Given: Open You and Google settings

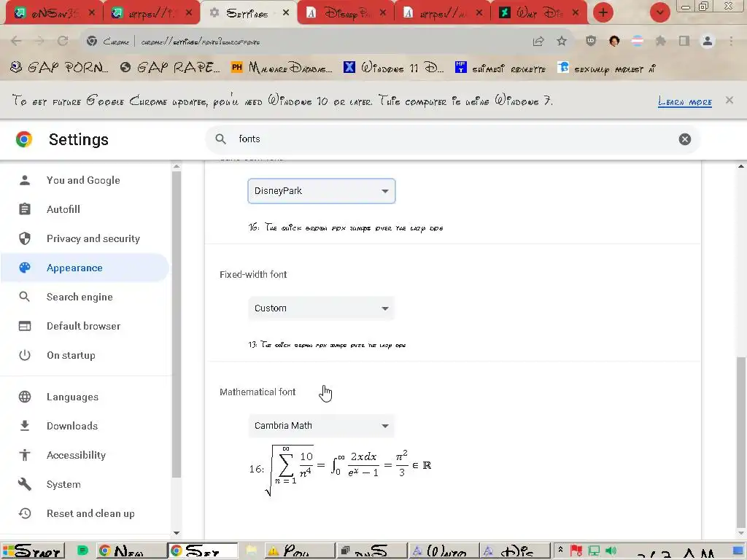Looking at the screenshot, I should [x=85, y=180].
